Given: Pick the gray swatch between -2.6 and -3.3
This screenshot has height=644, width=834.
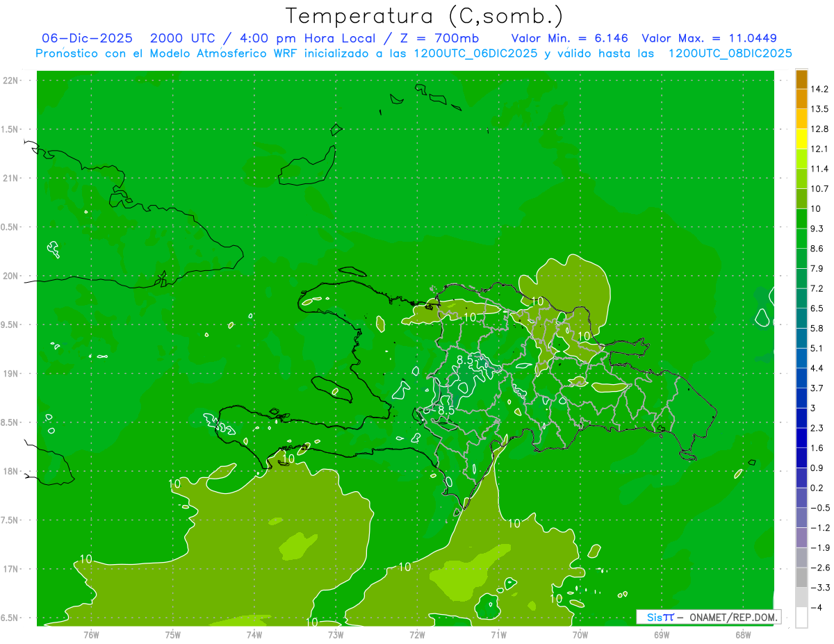Looking at the screenshot, I should [801, 577].
